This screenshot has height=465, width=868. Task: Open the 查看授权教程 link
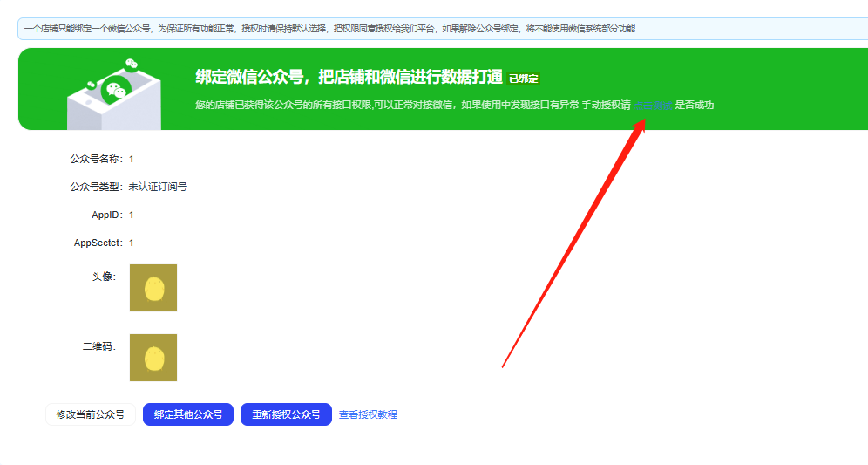368,414
